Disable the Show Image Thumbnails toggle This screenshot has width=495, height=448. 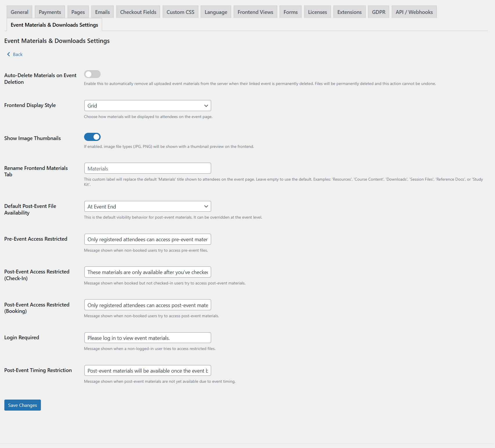[92, 137]
